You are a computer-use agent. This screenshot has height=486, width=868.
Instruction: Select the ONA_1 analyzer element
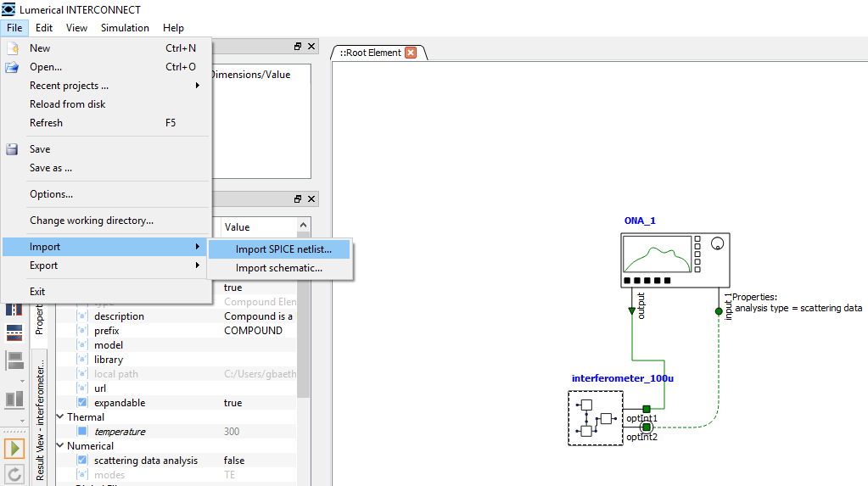click(675, 260)
